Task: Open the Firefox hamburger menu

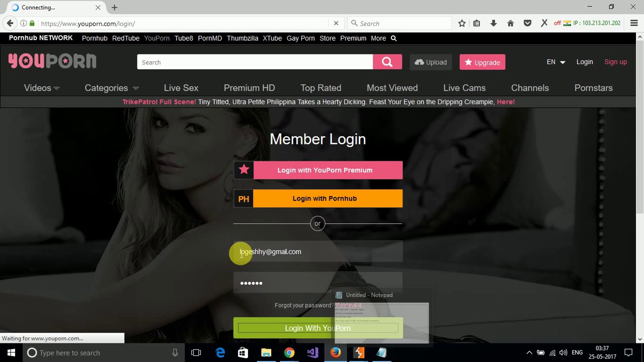Action: click(x=633, y=23)
